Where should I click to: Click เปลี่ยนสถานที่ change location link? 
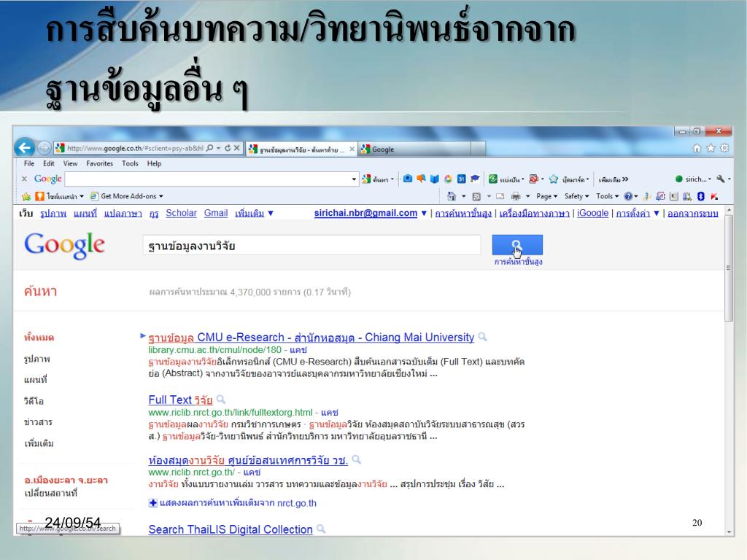[50, 494]
